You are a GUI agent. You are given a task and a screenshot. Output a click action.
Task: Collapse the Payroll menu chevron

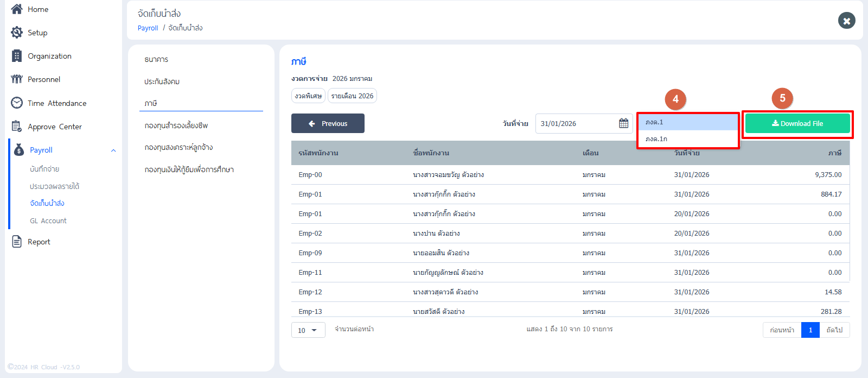tap(113, 150)
